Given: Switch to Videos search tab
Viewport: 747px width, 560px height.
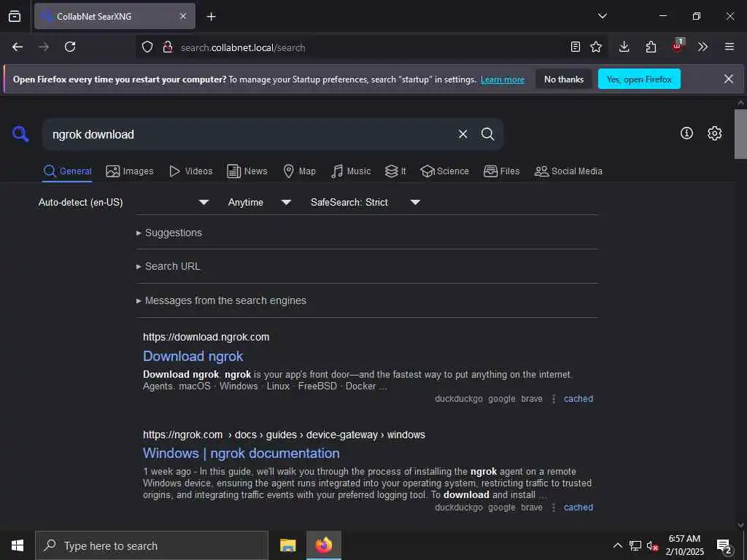Looking at the screenshot, I should coord(190,171).
